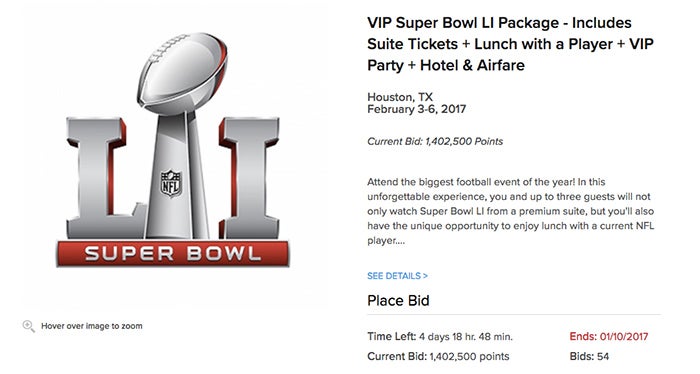Click the arrow after SEE DETAILS
Image resolution: width=700 pixels, height=374 pixels.
(x=425, y=276)
